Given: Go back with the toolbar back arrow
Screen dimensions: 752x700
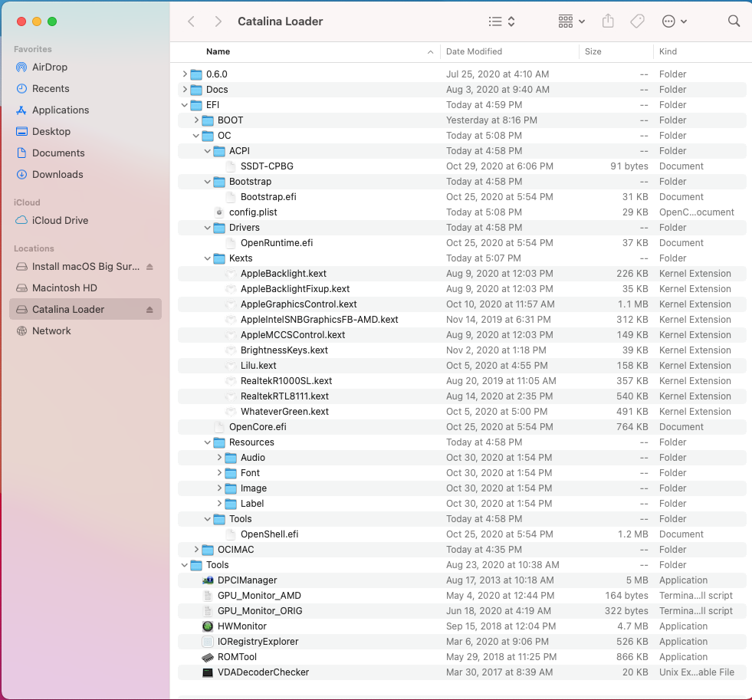Looking at the screenshot, I should click(x=191, y=21).
